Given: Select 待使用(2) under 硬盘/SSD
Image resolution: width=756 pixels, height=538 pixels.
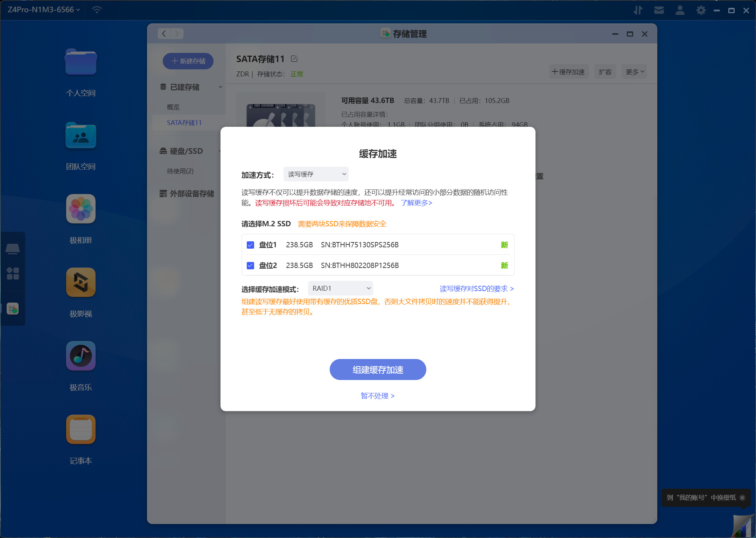Looking at the screenshot, I should coord(180,171).
